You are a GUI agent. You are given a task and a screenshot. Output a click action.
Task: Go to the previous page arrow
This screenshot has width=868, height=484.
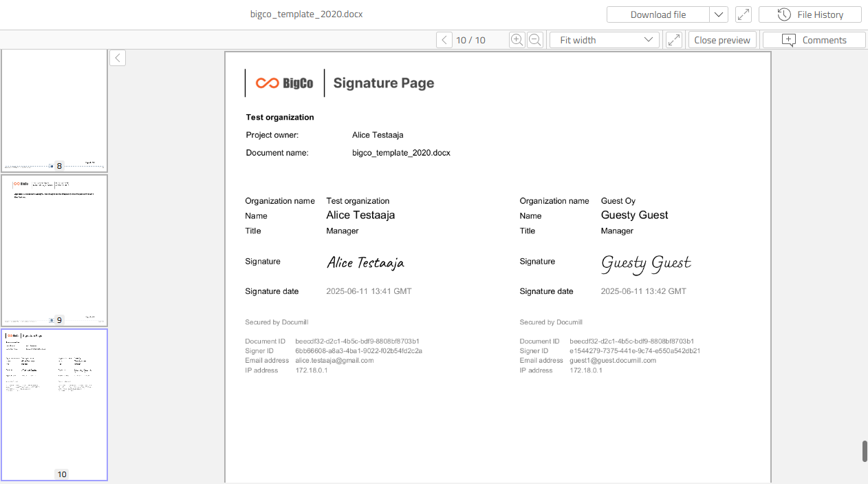point(444,40)
